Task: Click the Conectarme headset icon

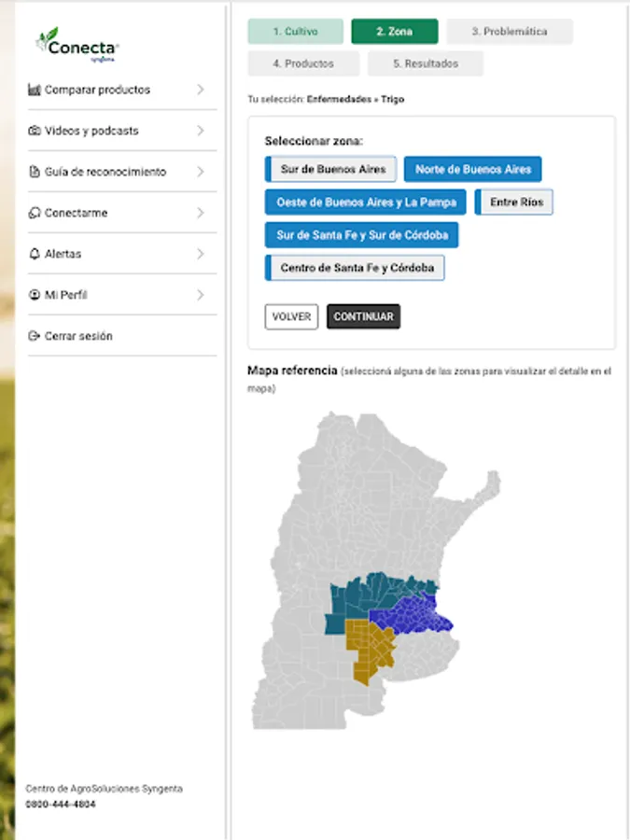Action: 35,213
